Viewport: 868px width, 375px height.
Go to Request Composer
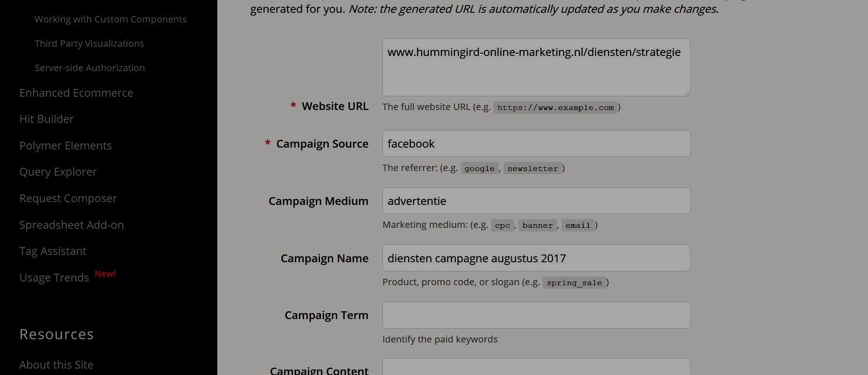click(x=68, y=199)
